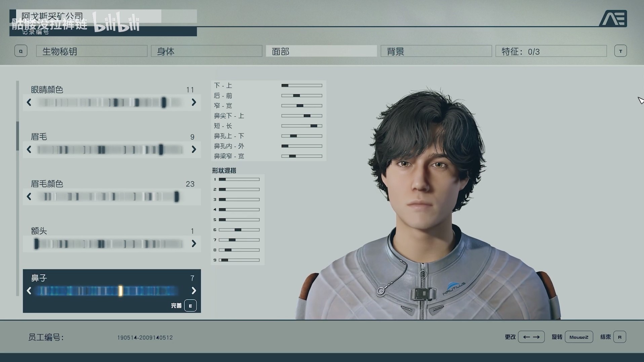Screen dimensions: 644x362
Task: Click the T key icon after 特征
Action: (620, 51)
